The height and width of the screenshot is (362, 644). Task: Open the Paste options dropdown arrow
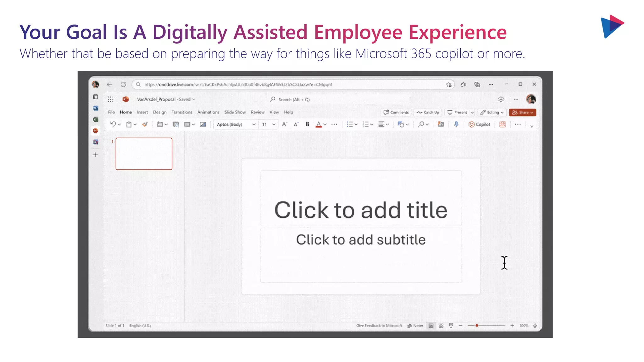pos(135,125)
